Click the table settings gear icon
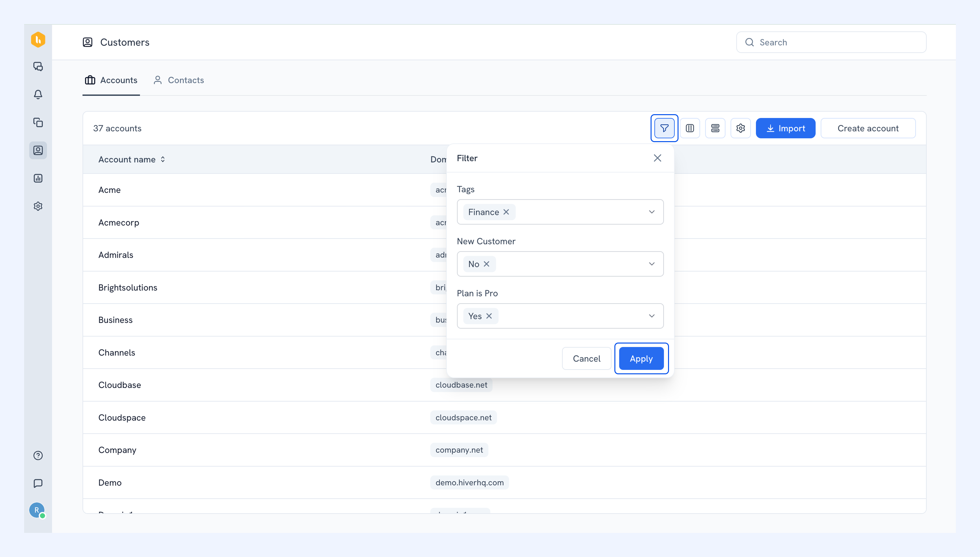This screenshot has width=980, height=557. click(740, 128)
